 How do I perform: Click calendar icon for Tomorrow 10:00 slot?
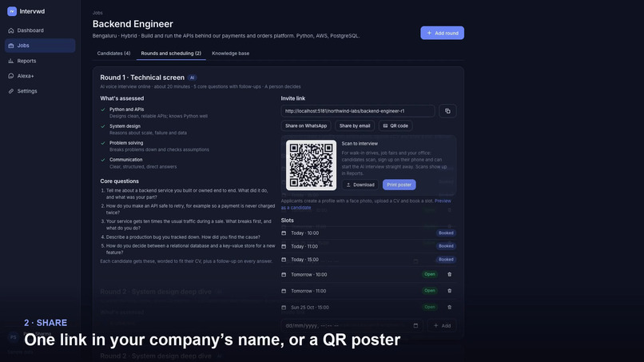coord(284,274)
